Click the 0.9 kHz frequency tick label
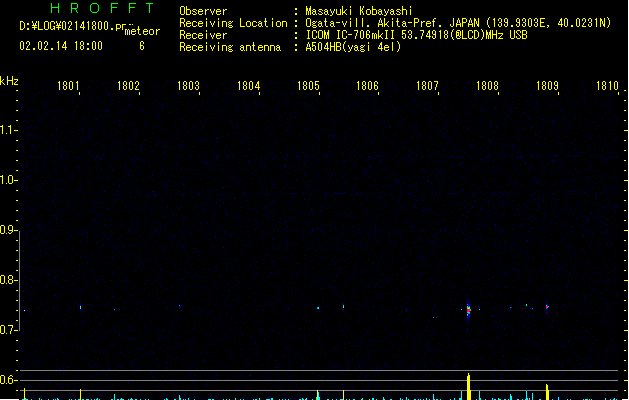The width and height of the screenshot is (629, 400). [x=7, y=229]
